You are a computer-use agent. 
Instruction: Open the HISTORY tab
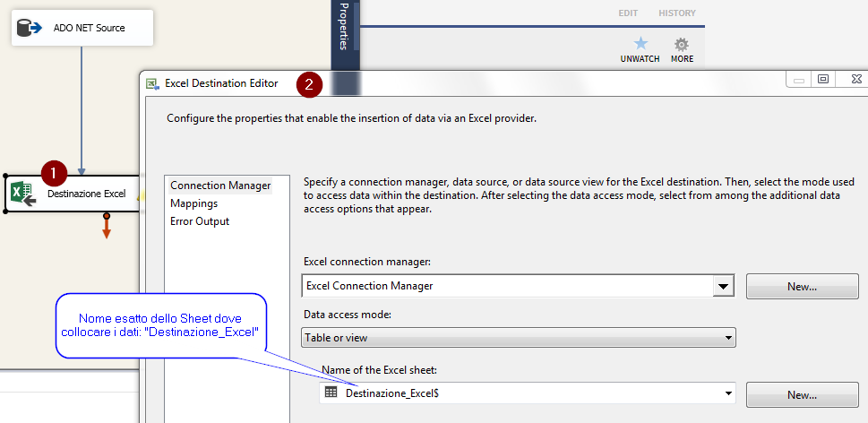(676, 13)
